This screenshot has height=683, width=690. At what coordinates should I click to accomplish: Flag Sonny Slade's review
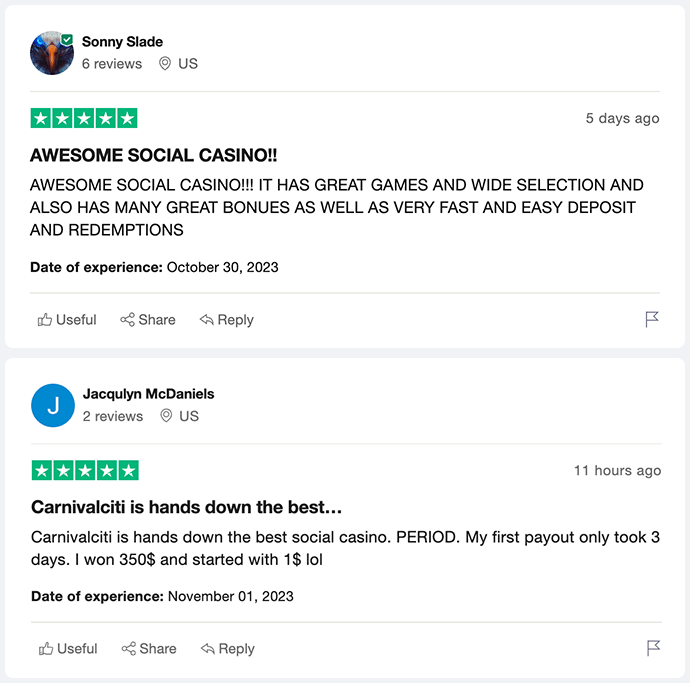point(652,319)
